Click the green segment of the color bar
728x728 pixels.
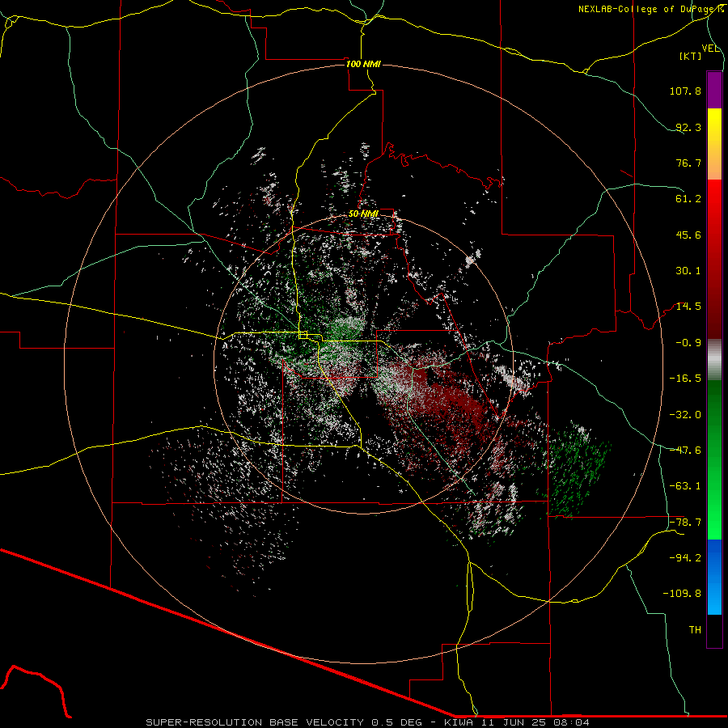[714, 459]
